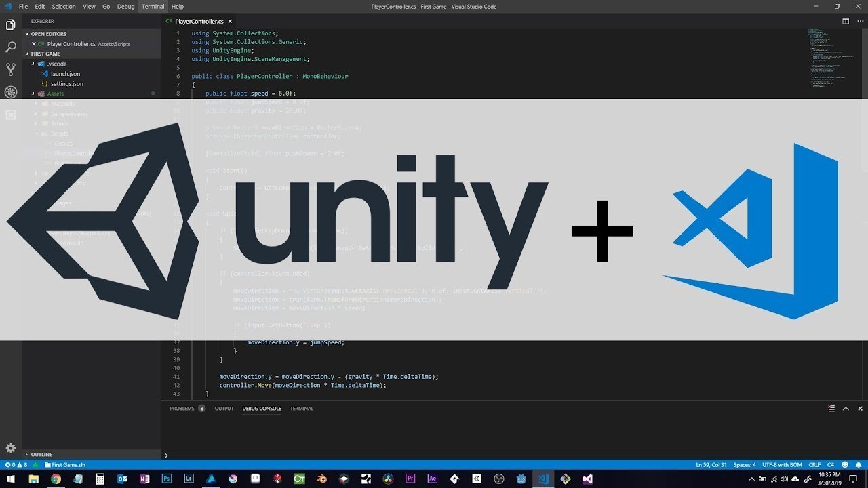Click the clear console icon in panel

pyautogui.click(x=831, y=409)
